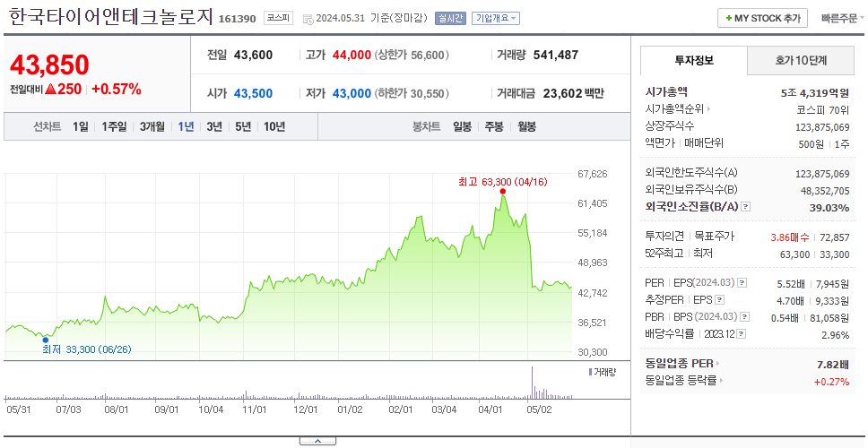Select the 1일 line chart period
This screenshot has width=868, height=448.
81,126
